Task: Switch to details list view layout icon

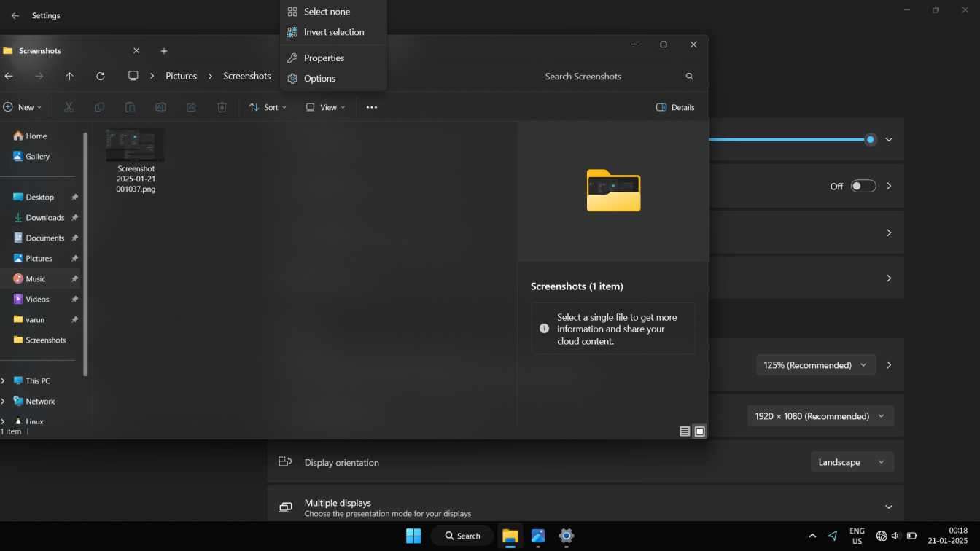Action: click(x=685, y=431)
